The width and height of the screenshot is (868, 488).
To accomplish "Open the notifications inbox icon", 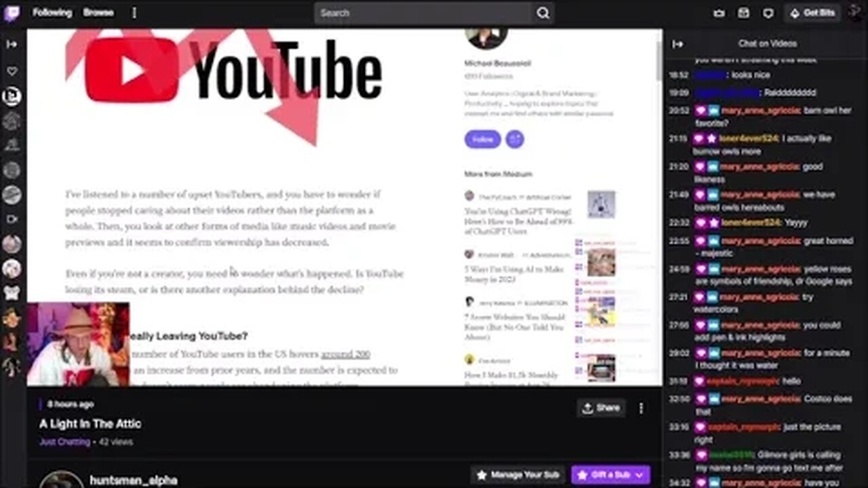I will click(x=744, y=13).
